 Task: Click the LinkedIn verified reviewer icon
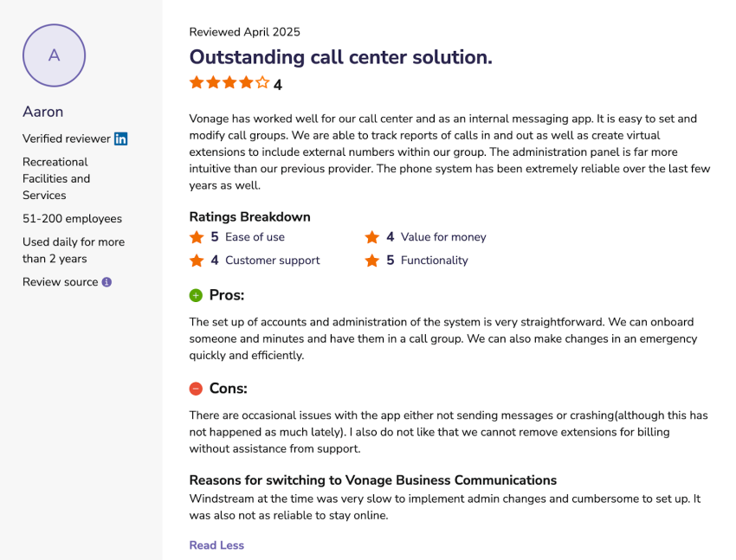click(121, 138)
